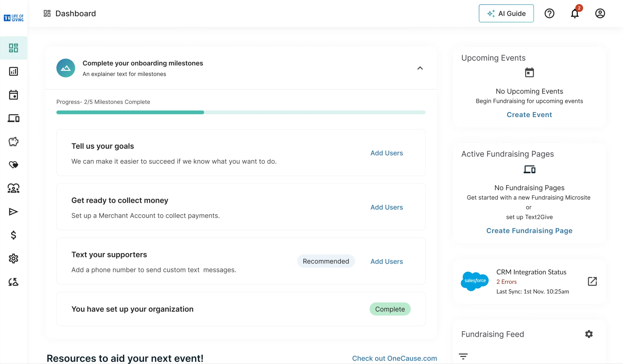
Task: Open Fundraising Feed settings gear
Action: point(589,334)
